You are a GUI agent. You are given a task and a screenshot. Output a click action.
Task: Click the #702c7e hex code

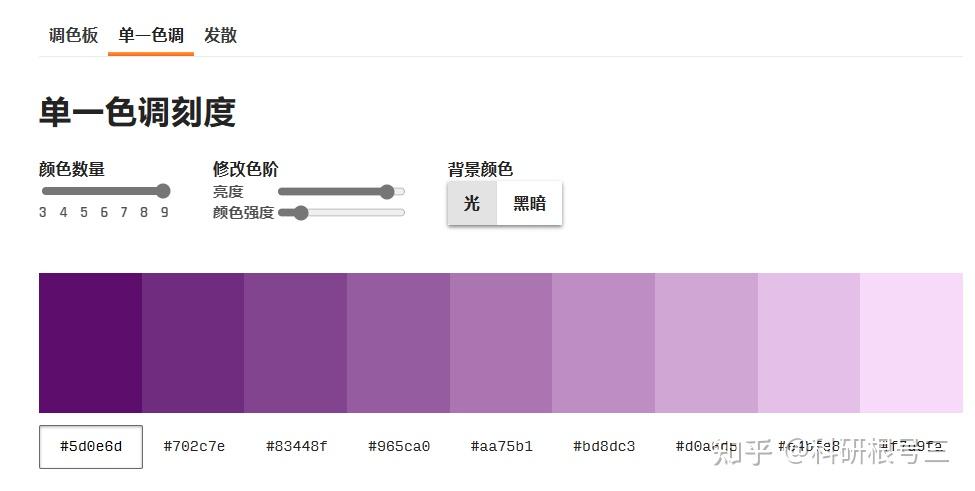point(194,446)
